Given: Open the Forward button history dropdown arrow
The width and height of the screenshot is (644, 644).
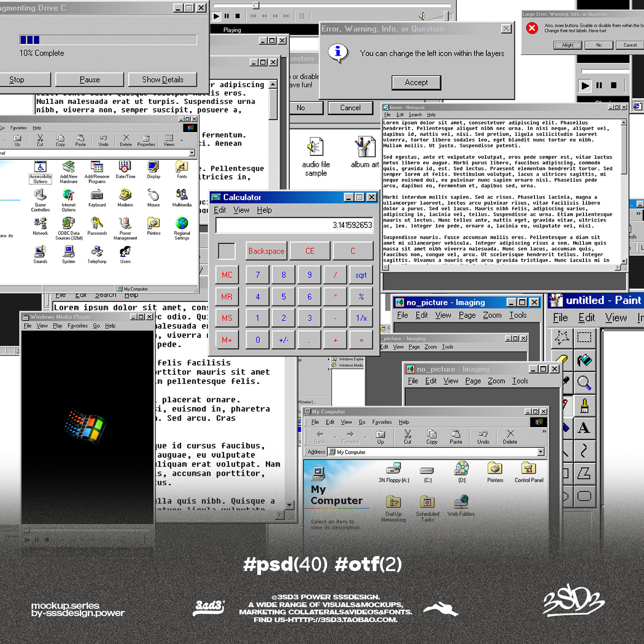Looking at the screenshot, I should coord(365,437).
